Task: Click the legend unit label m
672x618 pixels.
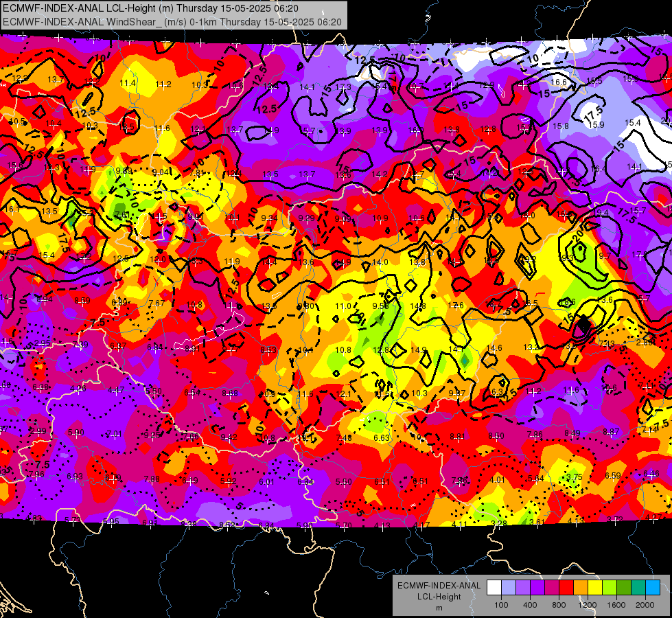Action: [439, 608]
